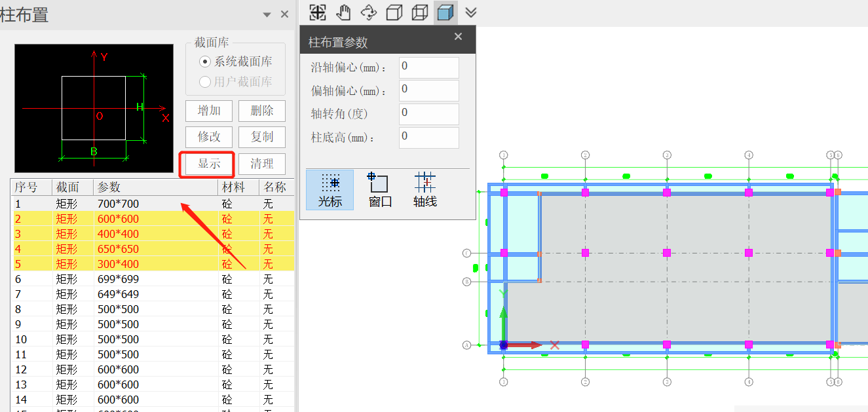The image size is (868, 412).
Task: Select the pan hand tool
Action: [344, 12]
